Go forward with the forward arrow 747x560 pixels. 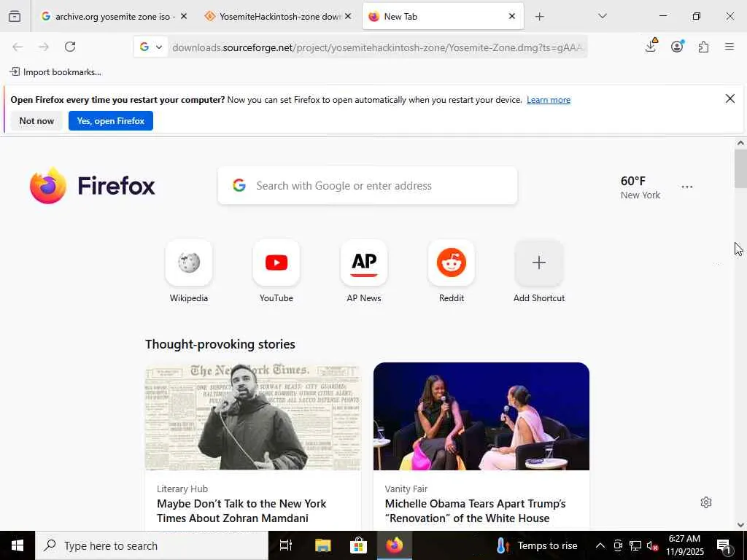click(x=44, y=47)
